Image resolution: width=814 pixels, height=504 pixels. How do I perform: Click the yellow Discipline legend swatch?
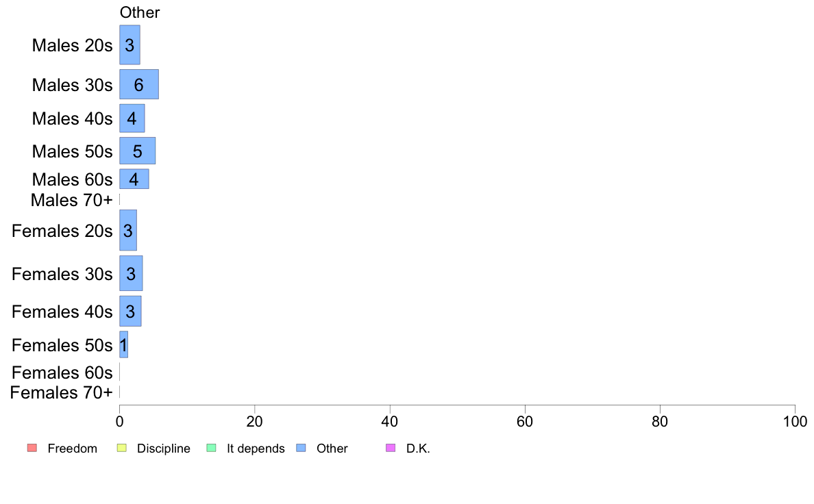tap(122, 448)
